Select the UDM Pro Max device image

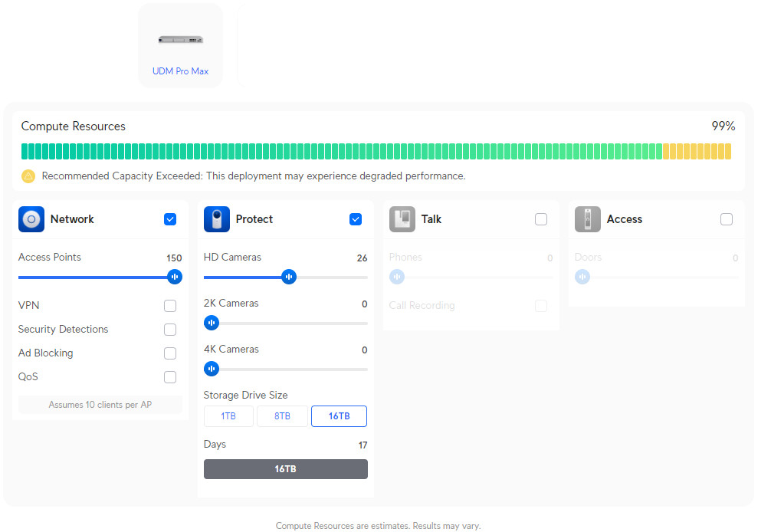coord(180,40)
